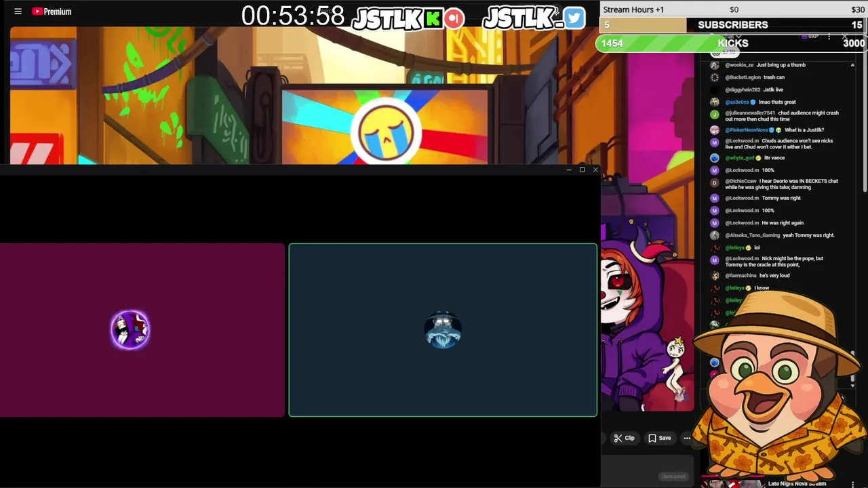
Task: Click @BucketLegion avatar in chat
Action: [x=714, y=77]
